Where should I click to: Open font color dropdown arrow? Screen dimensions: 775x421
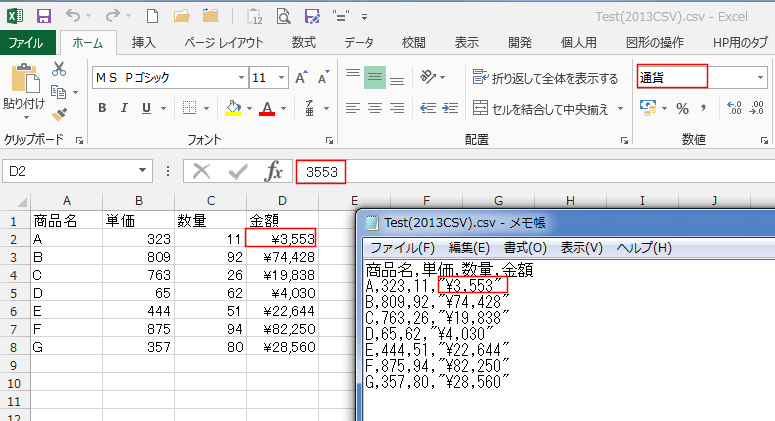point(283,108)
